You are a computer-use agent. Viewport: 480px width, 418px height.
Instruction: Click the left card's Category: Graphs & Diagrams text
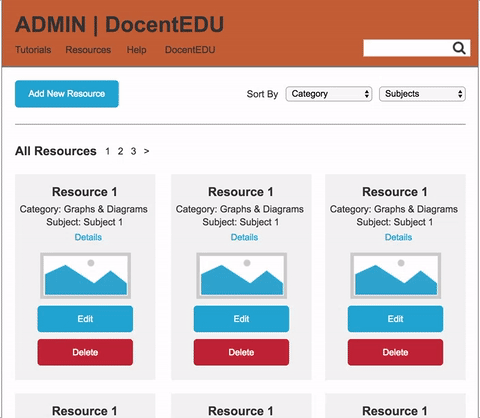click(84, 209)
